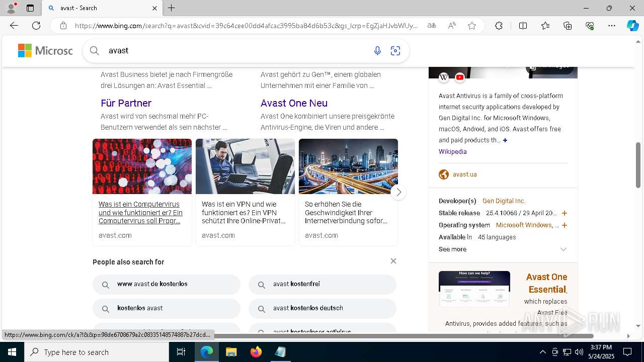Open Favorites list icon
Image resolution: width=644 pixels, height=362 pixels.
(545, 26)
